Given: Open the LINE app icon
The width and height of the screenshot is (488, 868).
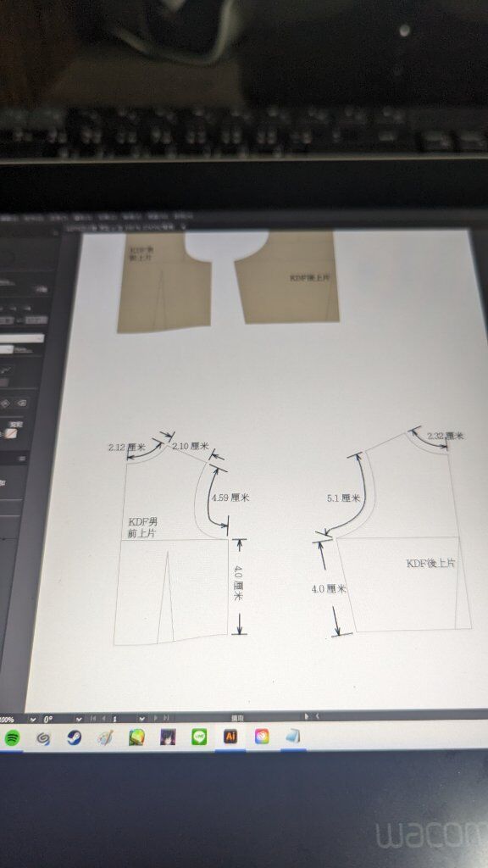Looking at the screenshot, I should (199, 737).
